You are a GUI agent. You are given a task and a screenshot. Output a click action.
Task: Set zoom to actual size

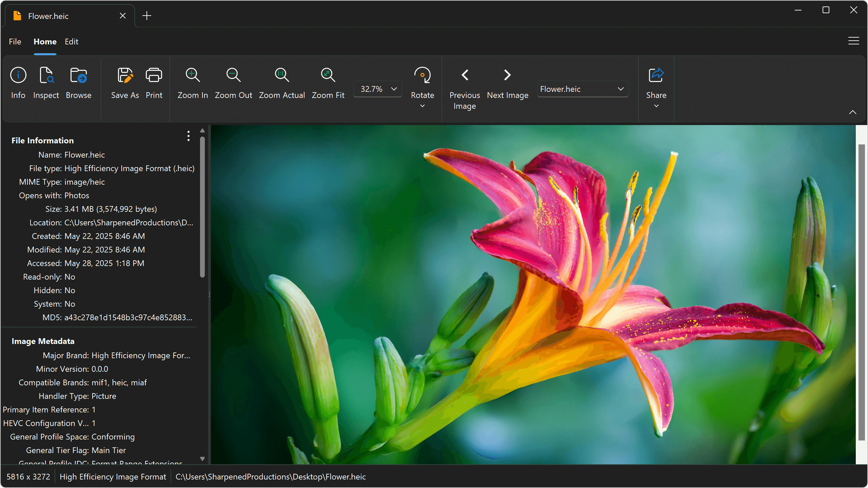281,83
